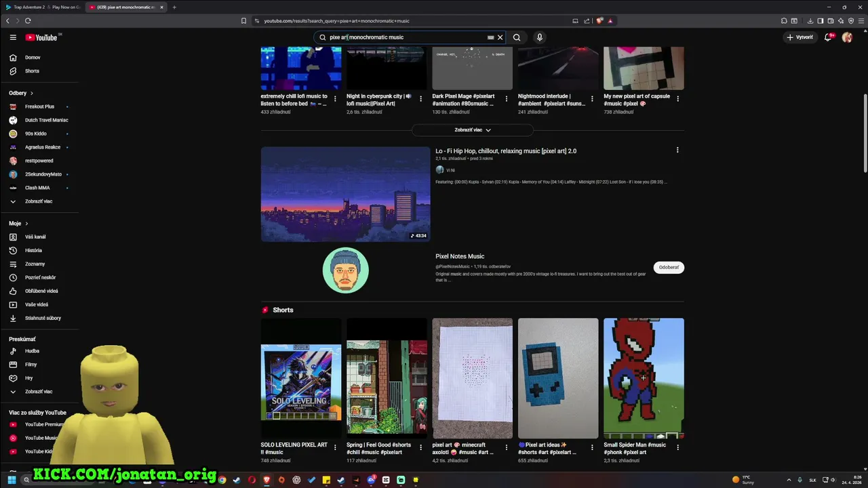Click the magnifier search button
This screenshot has height=488, width=868.
[517, 37]
